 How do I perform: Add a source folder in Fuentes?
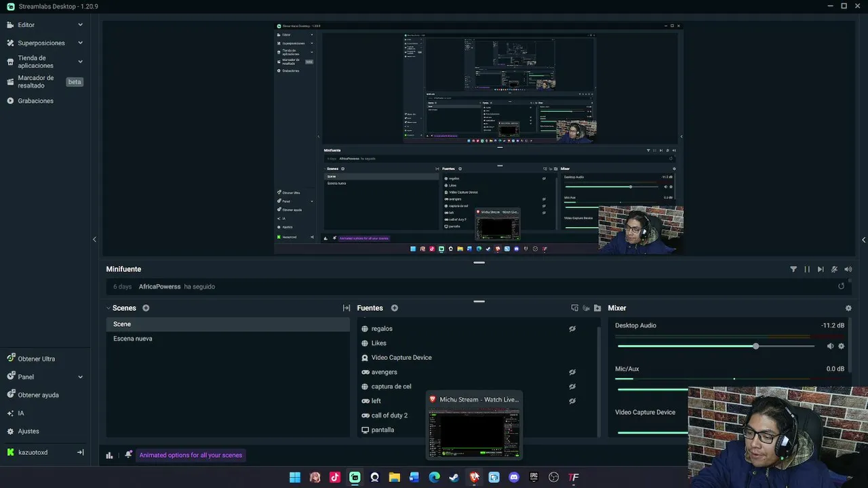pyautogui.click(x=597, y=308)
